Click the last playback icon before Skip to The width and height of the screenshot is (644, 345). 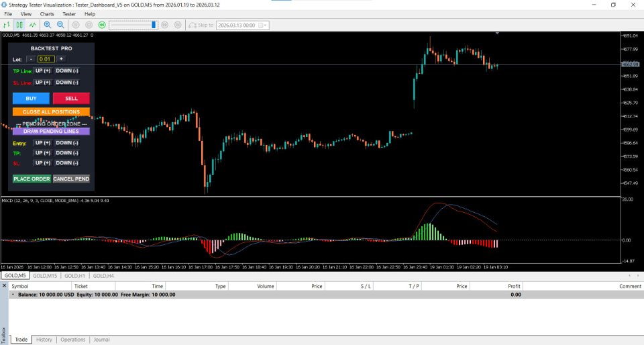178,25
